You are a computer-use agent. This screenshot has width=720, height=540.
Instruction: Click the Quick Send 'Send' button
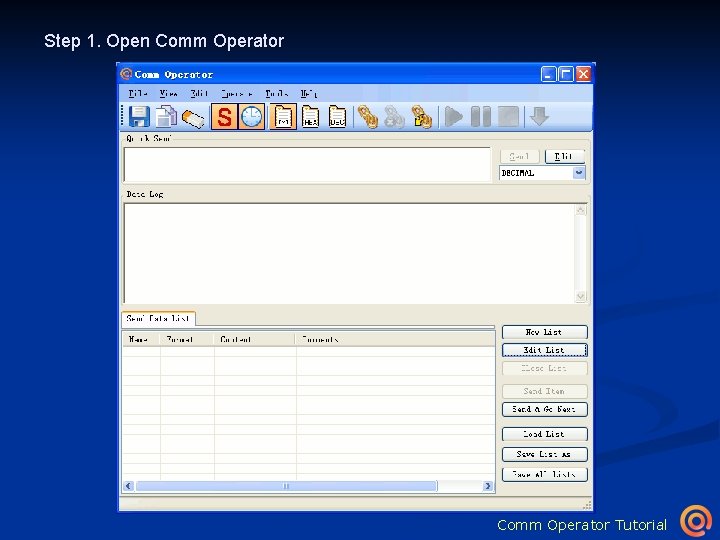[x=519, y=157]
